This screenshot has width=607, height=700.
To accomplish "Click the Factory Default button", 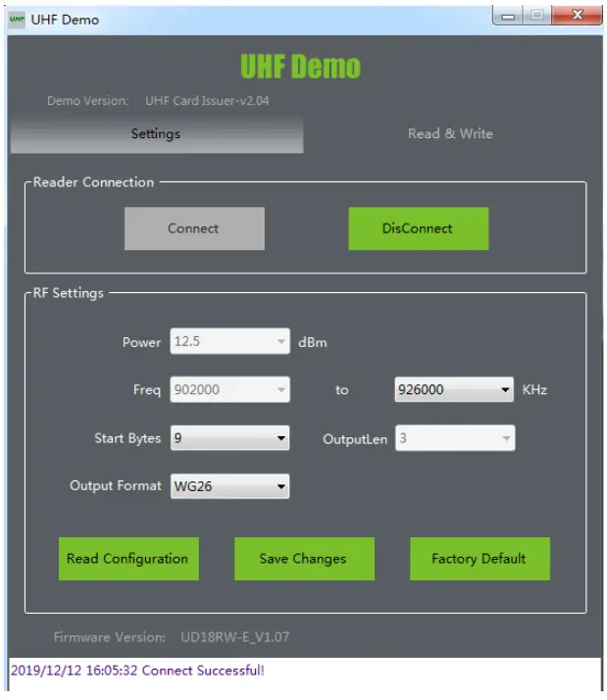I will pos(480,559).
